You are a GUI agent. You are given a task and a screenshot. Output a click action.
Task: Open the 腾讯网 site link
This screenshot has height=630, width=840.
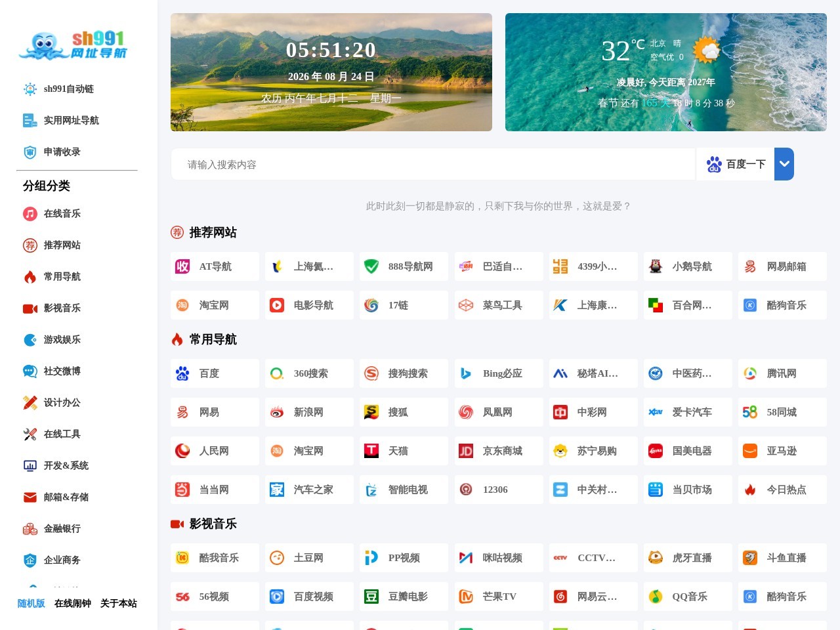[782, 373]
